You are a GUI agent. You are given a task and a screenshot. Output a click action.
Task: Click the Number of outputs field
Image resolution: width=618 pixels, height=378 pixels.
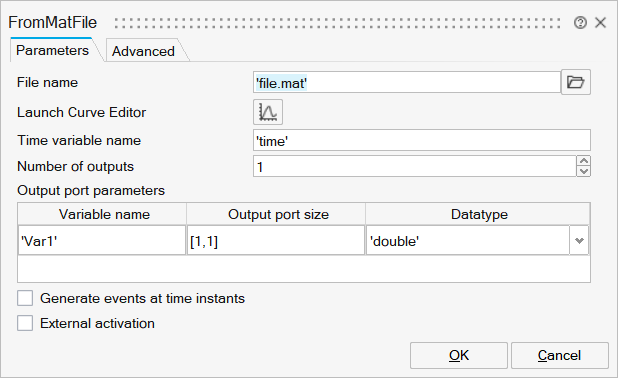pyautogui.click(x=415, y=166)
